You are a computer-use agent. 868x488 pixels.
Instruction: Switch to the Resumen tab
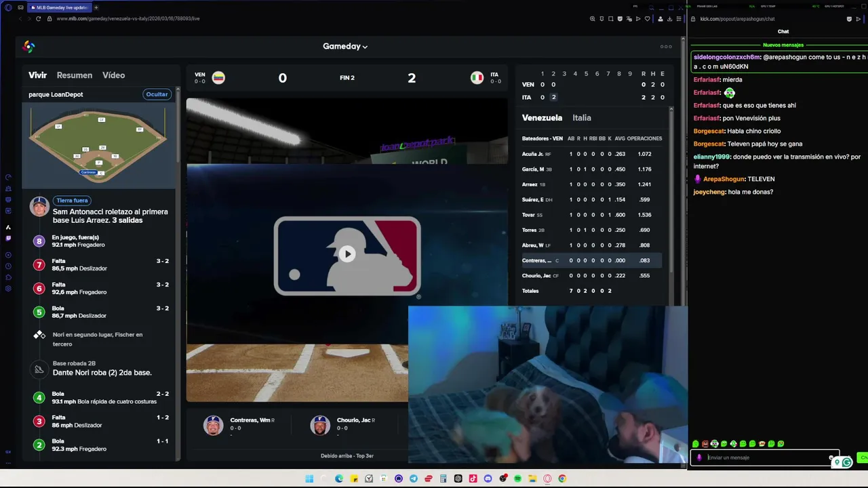75,75
